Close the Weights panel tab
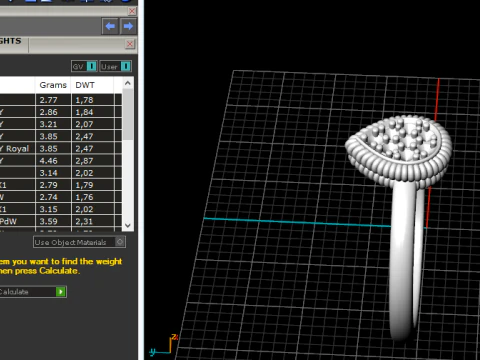 130,44
